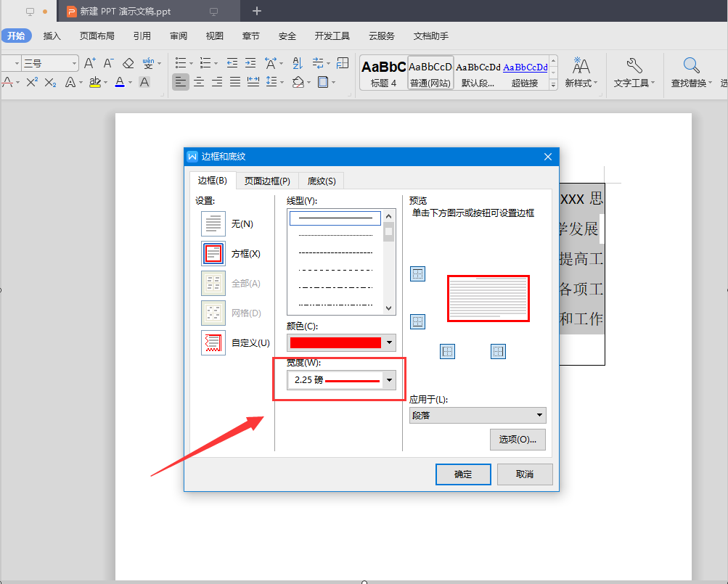Open the 应用于(L) 段落 dropdown

coord(478,416)
